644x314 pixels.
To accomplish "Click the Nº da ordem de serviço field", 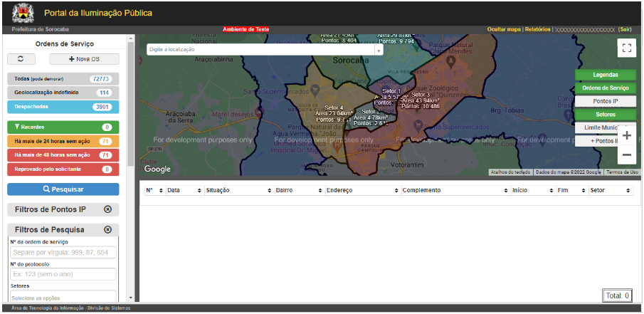I will pos(63,252).
